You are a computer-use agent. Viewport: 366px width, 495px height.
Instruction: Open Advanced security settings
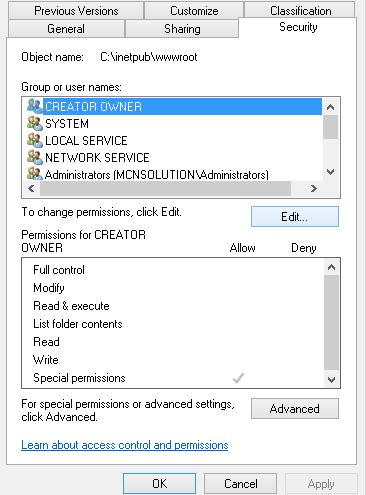tap(295, 408)
